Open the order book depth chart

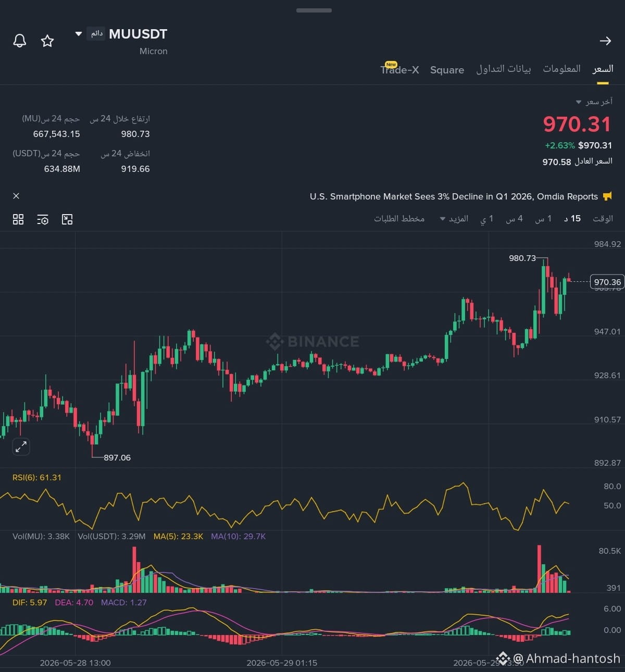(399, 219)
